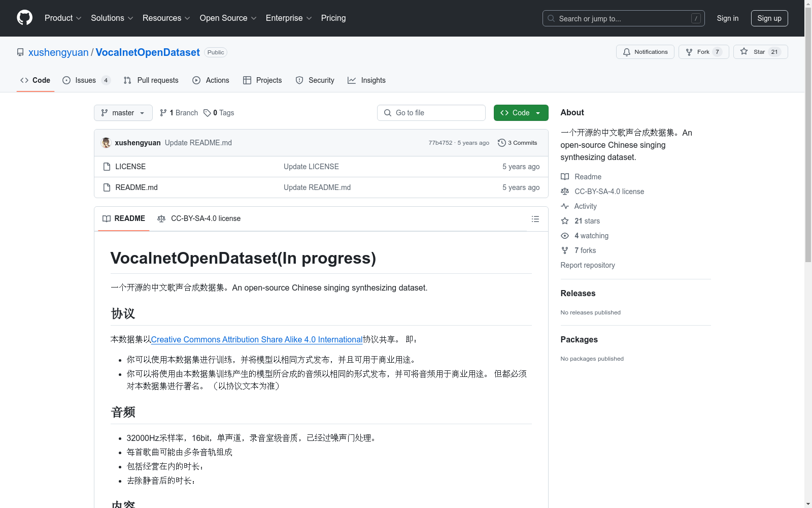The image size is (812, 508).
Task: Open the LICENSE file
Action: click(130, 167)
